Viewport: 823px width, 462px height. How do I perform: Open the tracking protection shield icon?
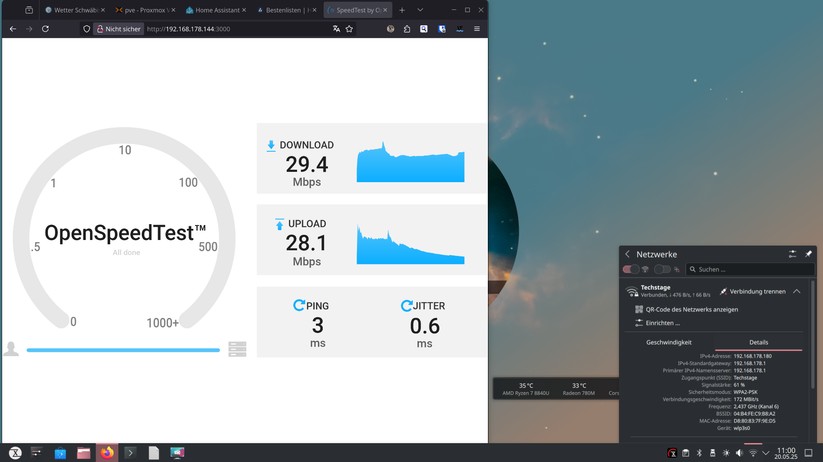[87, 29]
